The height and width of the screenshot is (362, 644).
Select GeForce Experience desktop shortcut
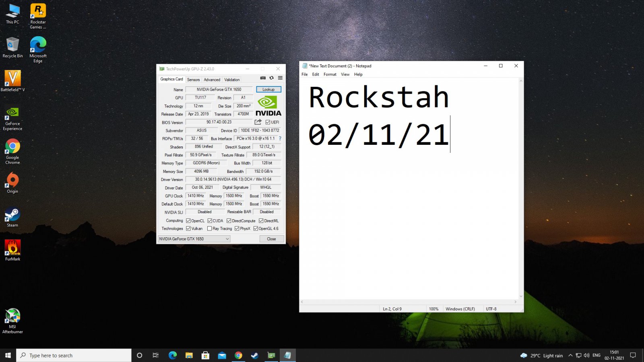(12, 118)
